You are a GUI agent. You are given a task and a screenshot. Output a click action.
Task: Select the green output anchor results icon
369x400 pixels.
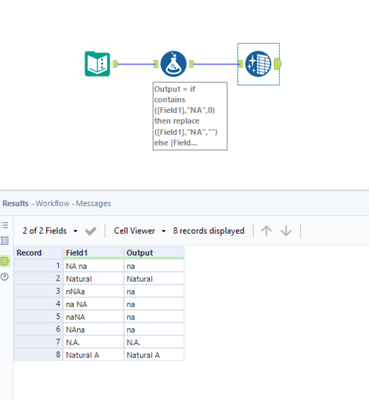(x=5, y=261)
